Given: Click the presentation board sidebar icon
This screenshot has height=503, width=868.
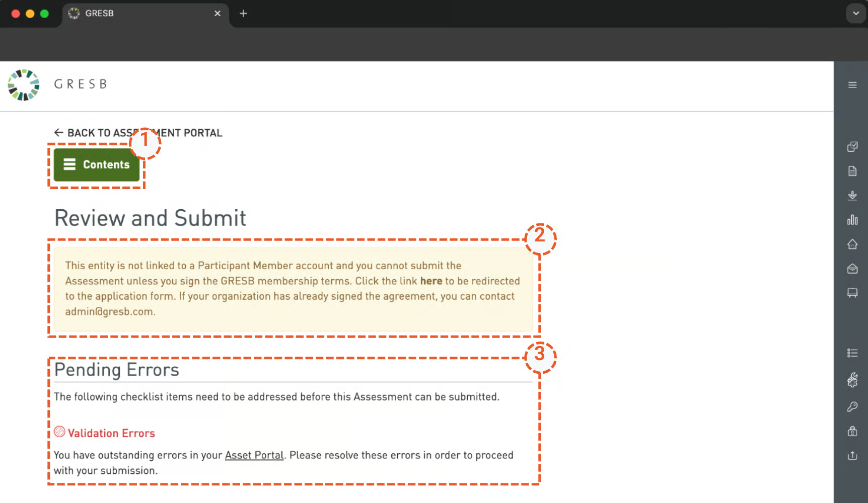Looking at the screenshot, I should point(852,293).
